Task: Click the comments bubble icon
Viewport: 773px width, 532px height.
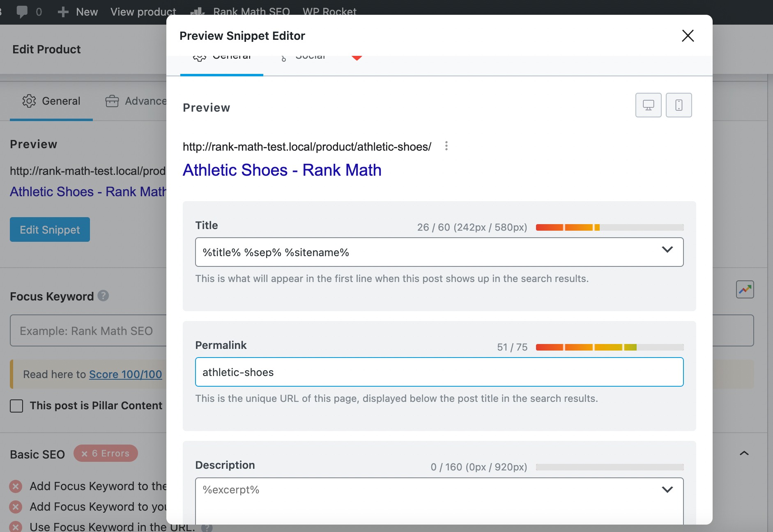Action: [22, 11]
